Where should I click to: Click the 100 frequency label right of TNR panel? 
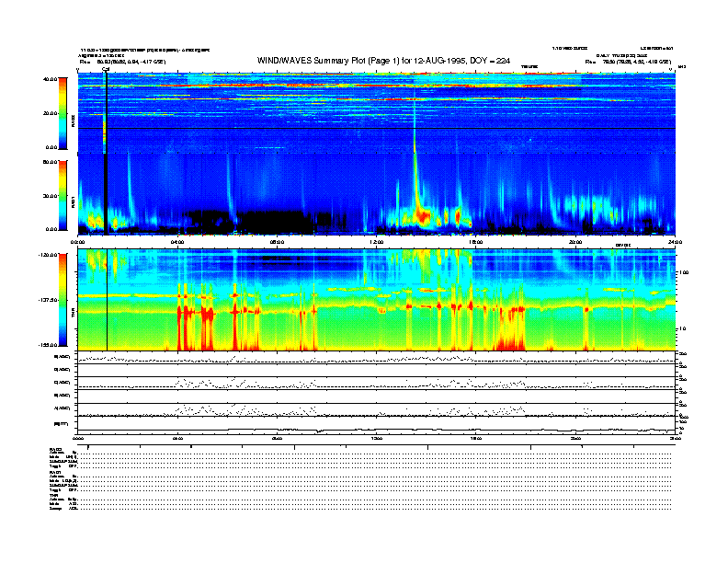(683, 272)
